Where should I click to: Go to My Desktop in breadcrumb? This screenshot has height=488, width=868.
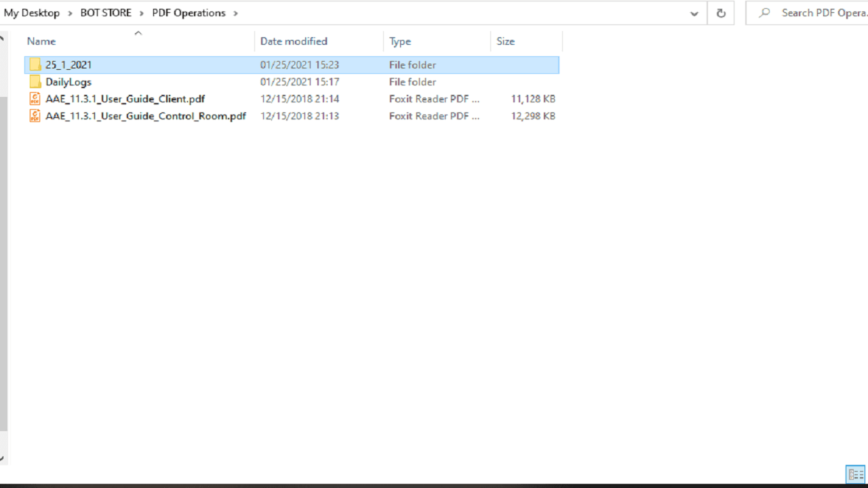click(x=31, y=13)
